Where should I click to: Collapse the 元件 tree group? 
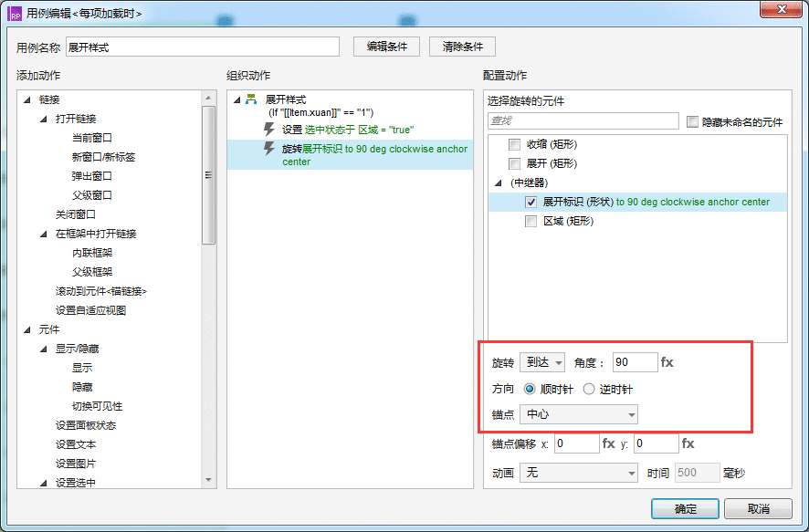[x=26, y=329]
